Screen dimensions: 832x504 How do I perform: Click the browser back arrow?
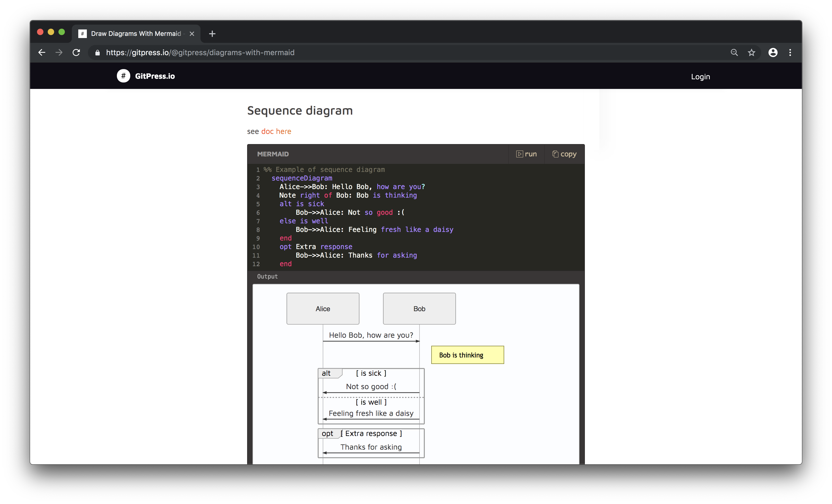coord(42,53)
